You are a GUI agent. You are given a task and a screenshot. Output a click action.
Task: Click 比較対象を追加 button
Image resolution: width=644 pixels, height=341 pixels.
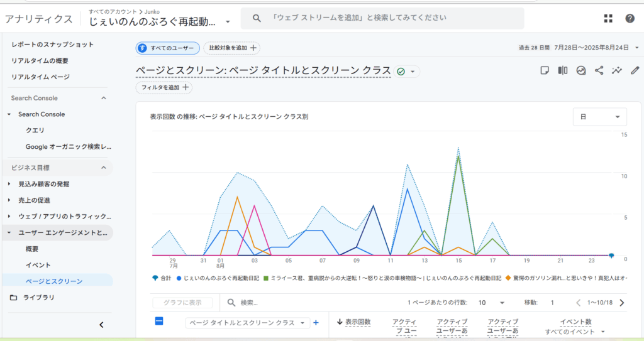231,48
